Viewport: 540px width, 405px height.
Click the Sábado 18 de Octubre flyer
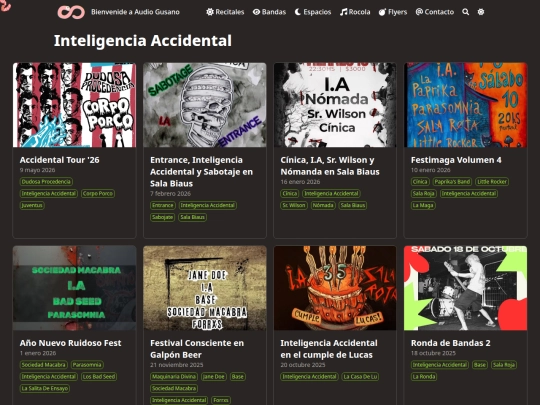click(466, 288)
